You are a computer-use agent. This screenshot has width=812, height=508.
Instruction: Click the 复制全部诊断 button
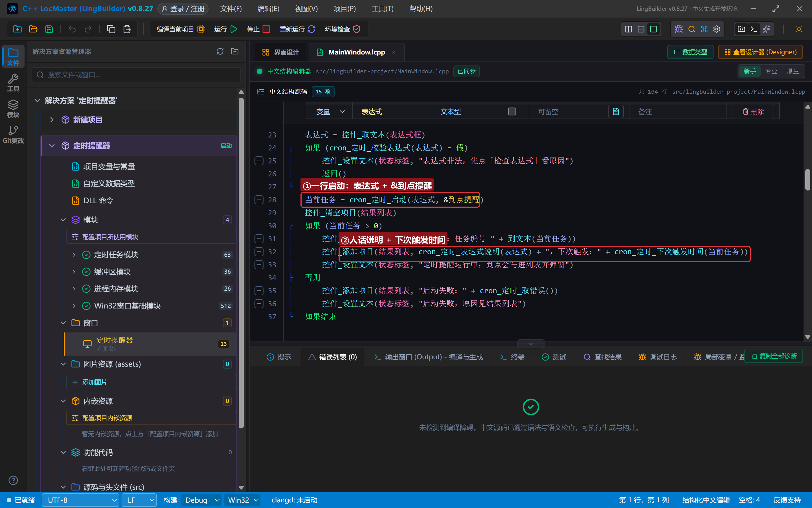773,356
